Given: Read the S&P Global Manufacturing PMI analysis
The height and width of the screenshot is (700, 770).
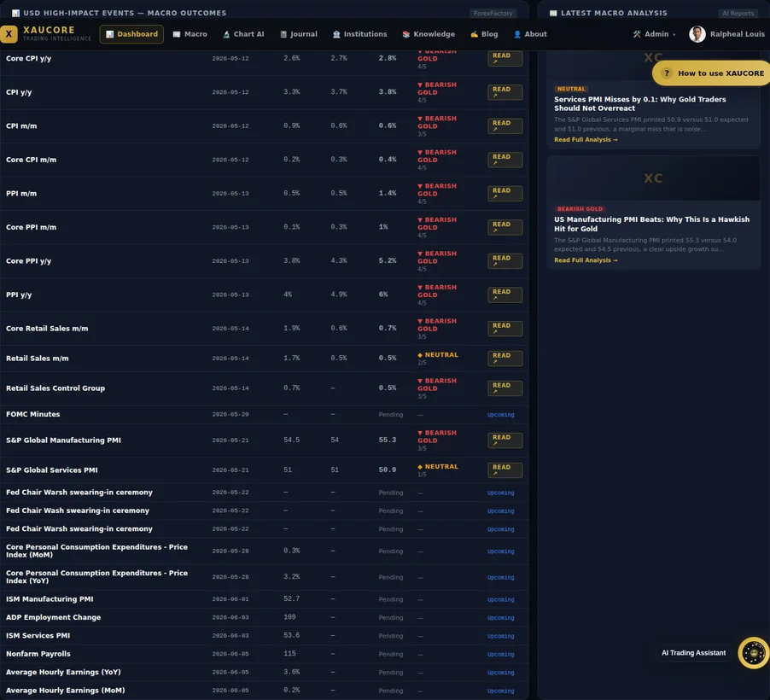Looking at the screenshot, I should coord(505,440).
